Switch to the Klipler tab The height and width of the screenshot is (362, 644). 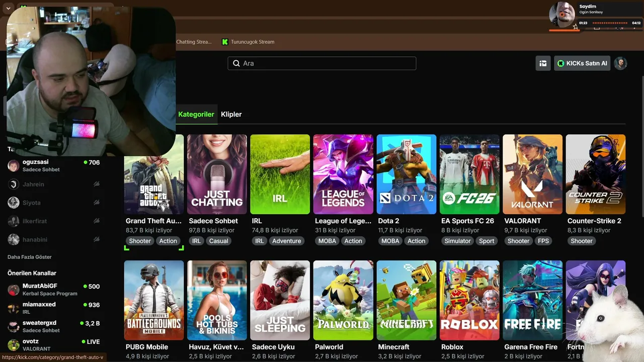231,114
